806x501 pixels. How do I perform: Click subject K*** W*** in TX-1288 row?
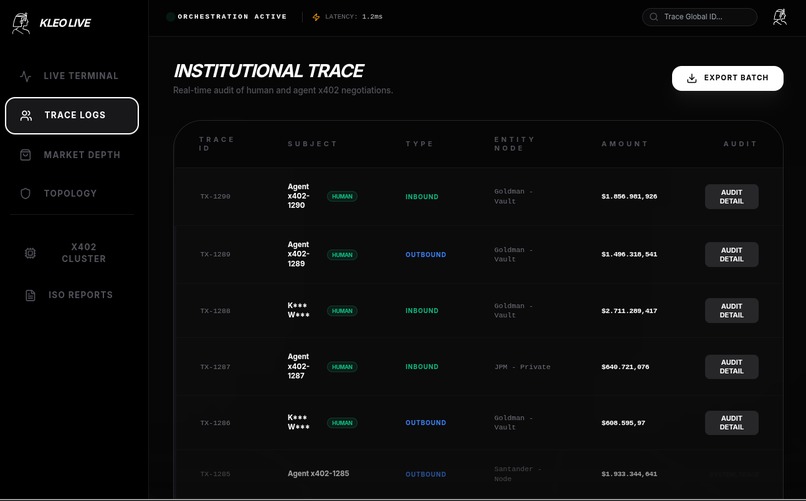[x=299, y=310]
